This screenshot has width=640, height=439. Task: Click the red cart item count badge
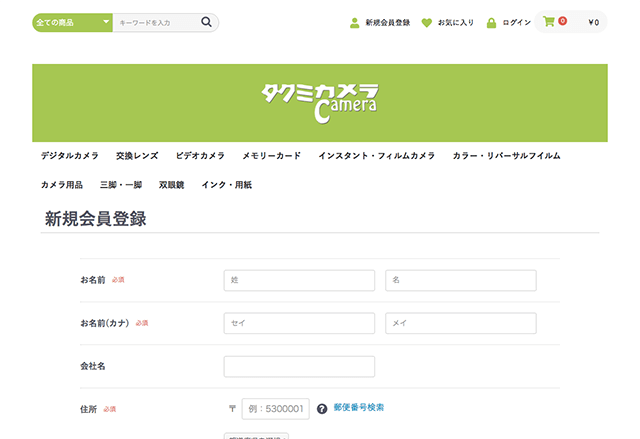tap(562, 20)
